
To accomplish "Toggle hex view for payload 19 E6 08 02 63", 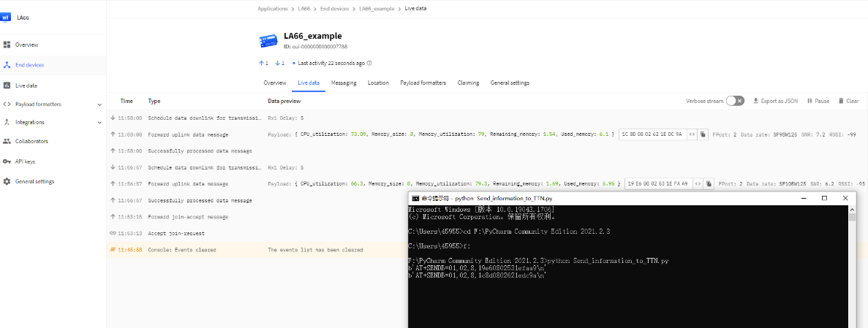I will 698,183.
